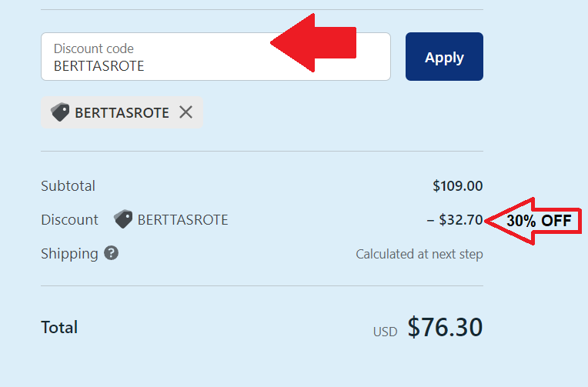
Task: Click the $109.00 subtotal amount
Action: (x=457, y=186)
